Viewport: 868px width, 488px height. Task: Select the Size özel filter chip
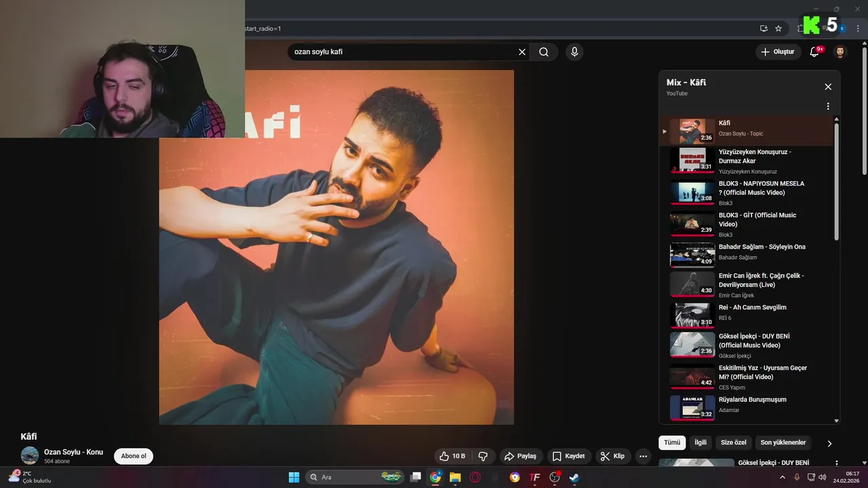(733, 443)
